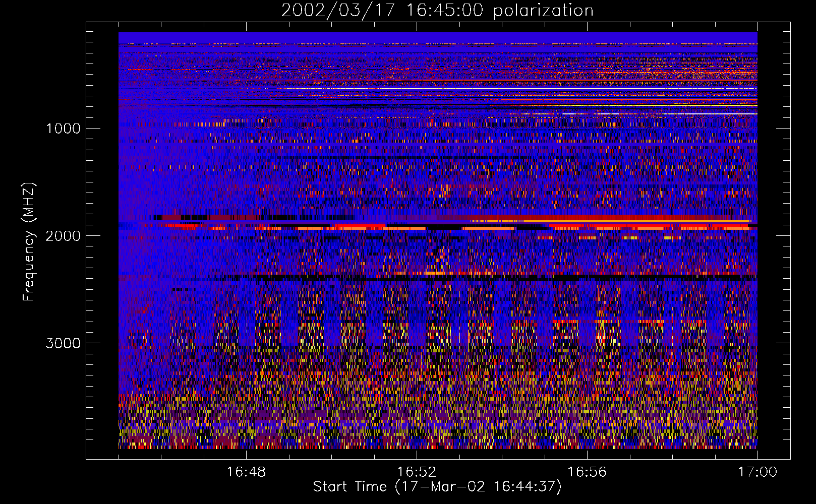Click the 16:48 time tick label

[246, 472]
